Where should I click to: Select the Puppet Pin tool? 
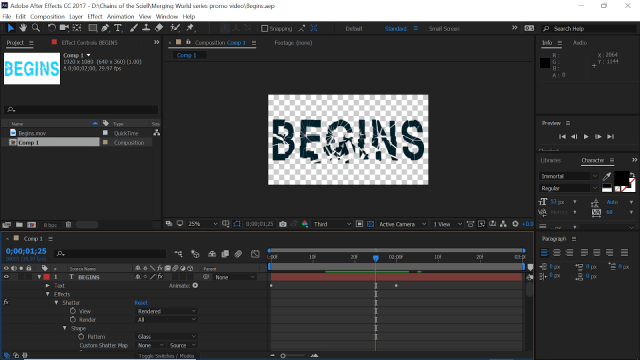[190, 28]
